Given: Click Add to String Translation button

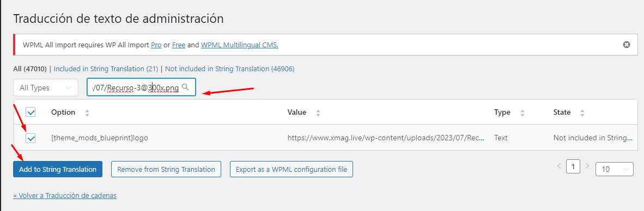Looking at the screenshot, I should 58,169.
